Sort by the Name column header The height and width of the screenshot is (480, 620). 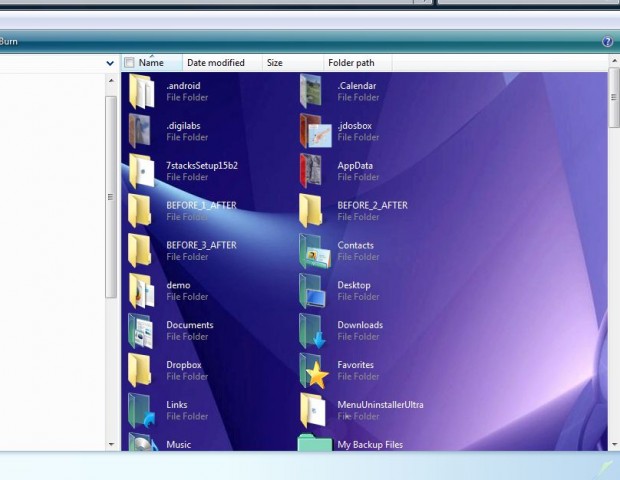(152, 63)
